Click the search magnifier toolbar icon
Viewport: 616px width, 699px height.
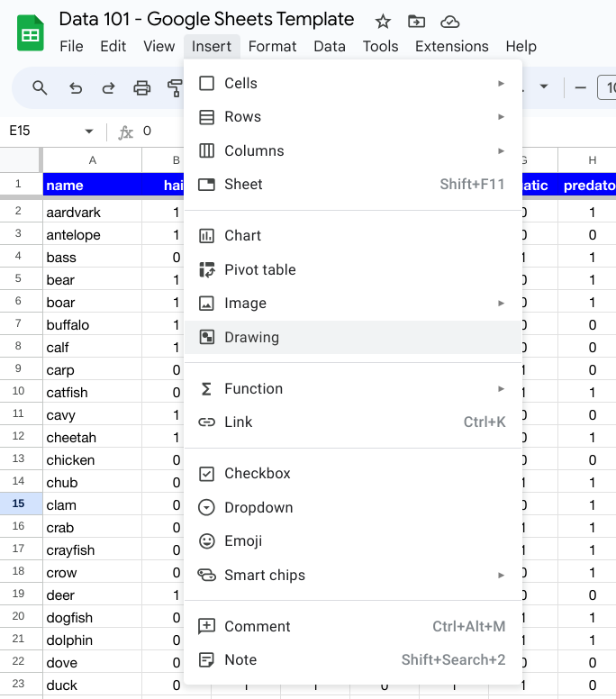(40, 87)
